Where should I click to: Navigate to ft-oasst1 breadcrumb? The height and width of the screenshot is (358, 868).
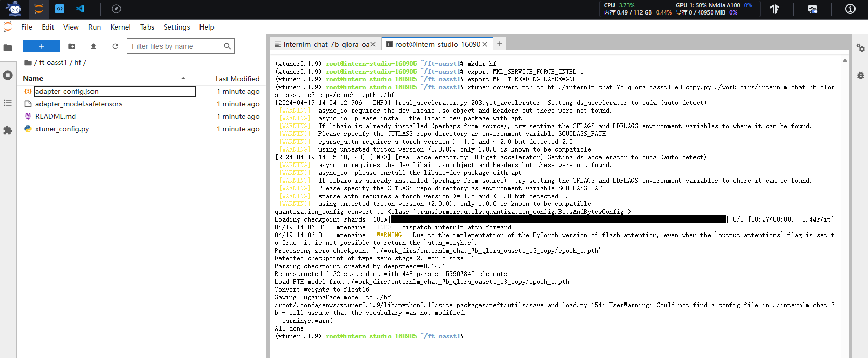[53, 62]
